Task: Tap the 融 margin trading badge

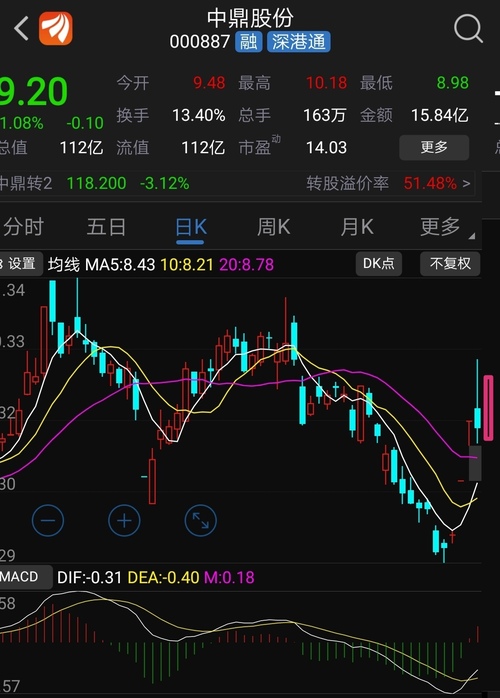Action: [x=248, y=42]
